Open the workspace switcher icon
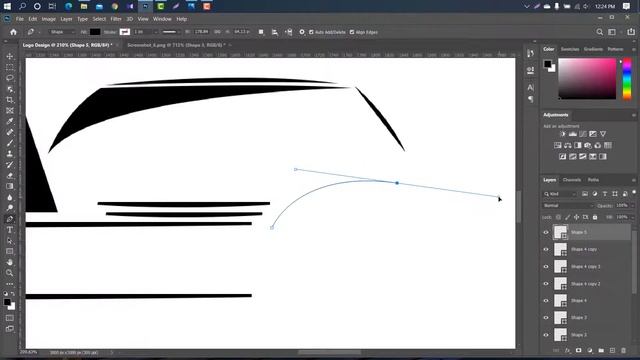The height and width of the screenshot is (360, 640). [612, 32]
